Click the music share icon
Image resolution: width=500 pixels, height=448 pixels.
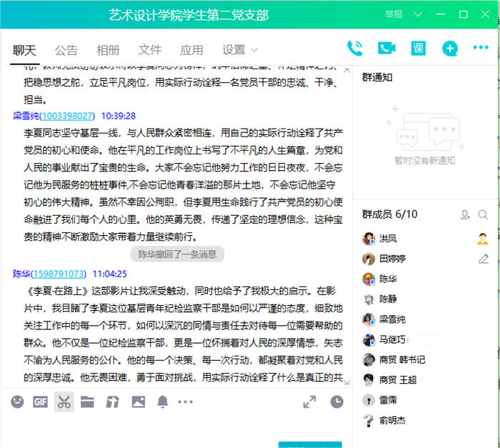tap(112, 402)
